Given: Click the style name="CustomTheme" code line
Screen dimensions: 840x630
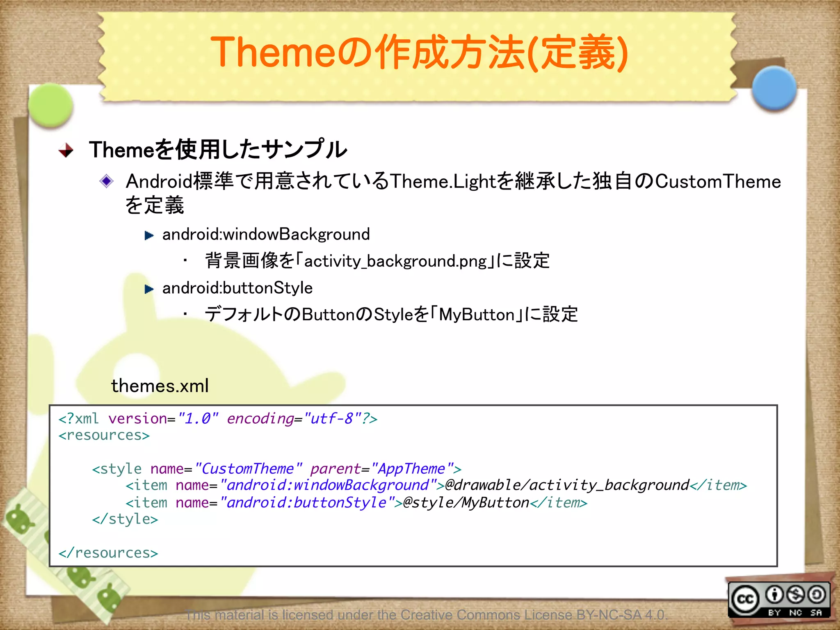Looking at the screenshot, I should coord(277,469).
